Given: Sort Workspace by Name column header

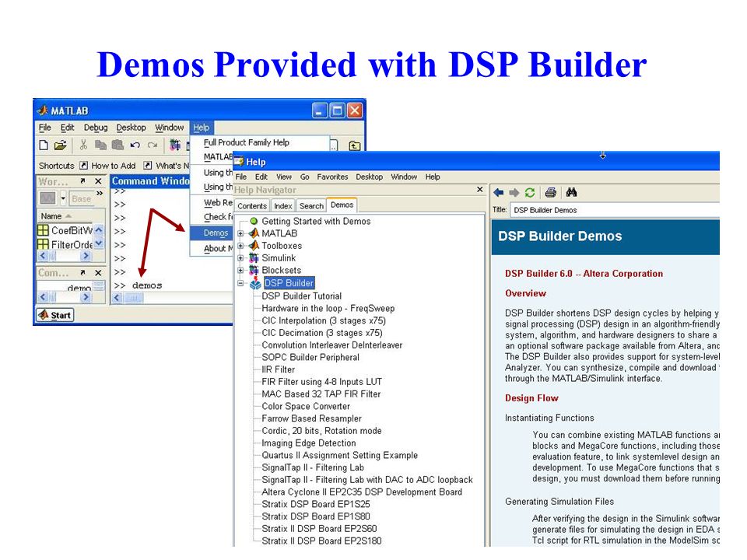Looking at the screenshot, I should click(x=56, y=216).
